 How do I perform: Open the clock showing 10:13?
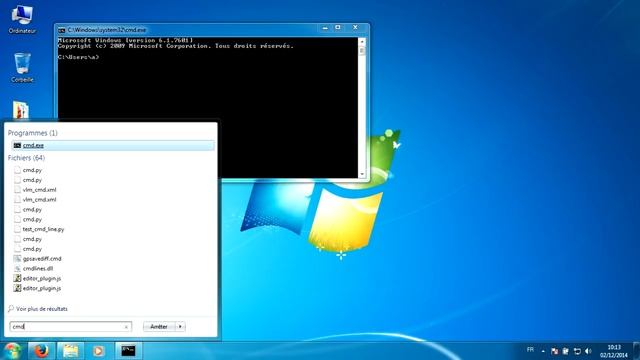coord(614,351)
